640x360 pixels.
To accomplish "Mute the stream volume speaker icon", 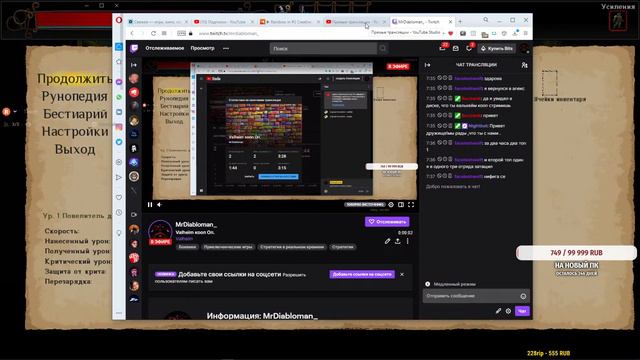I will click(160, 204).
